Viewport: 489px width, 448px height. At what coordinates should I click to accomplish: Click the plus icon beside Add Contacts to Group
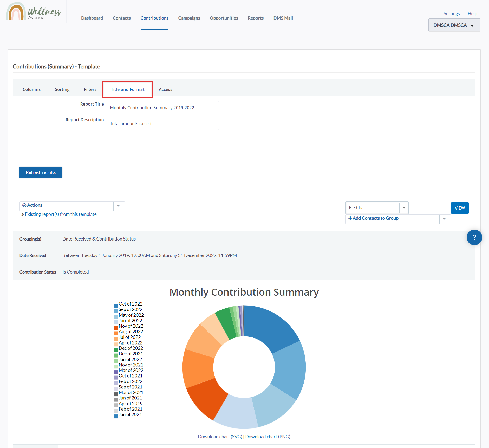[x=350, y=218]
